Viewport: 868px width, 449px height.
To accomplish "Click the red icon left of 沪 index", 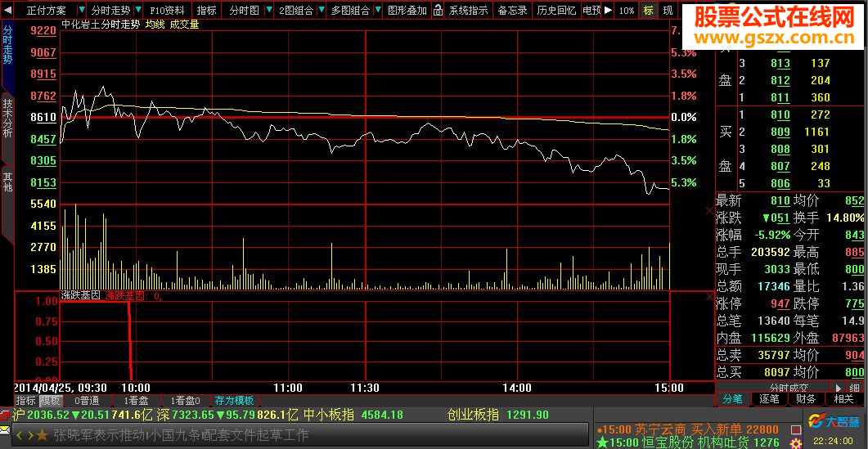I will [5, 414].
